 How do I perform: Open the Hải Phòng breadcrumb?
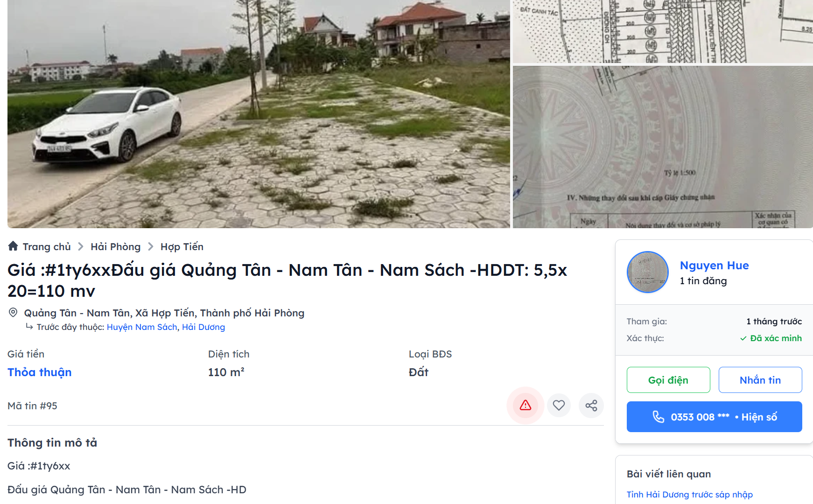116,246
